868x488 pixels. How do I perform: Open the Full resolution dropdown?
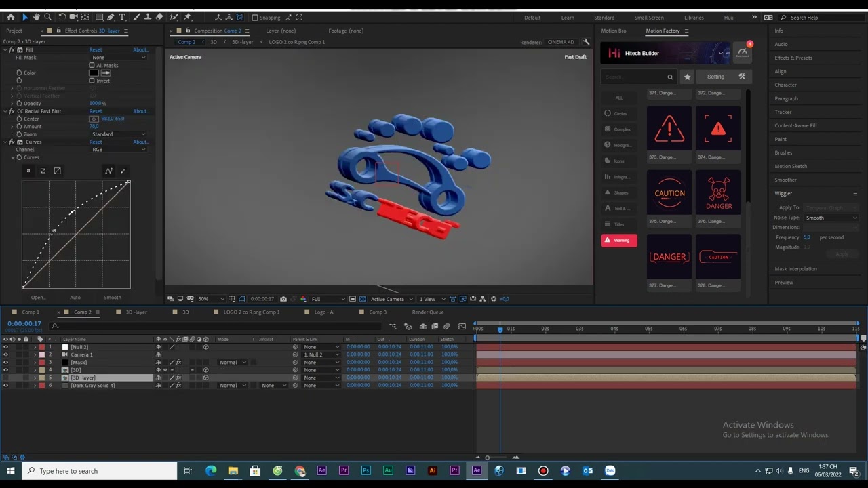(x=328, y=299)
